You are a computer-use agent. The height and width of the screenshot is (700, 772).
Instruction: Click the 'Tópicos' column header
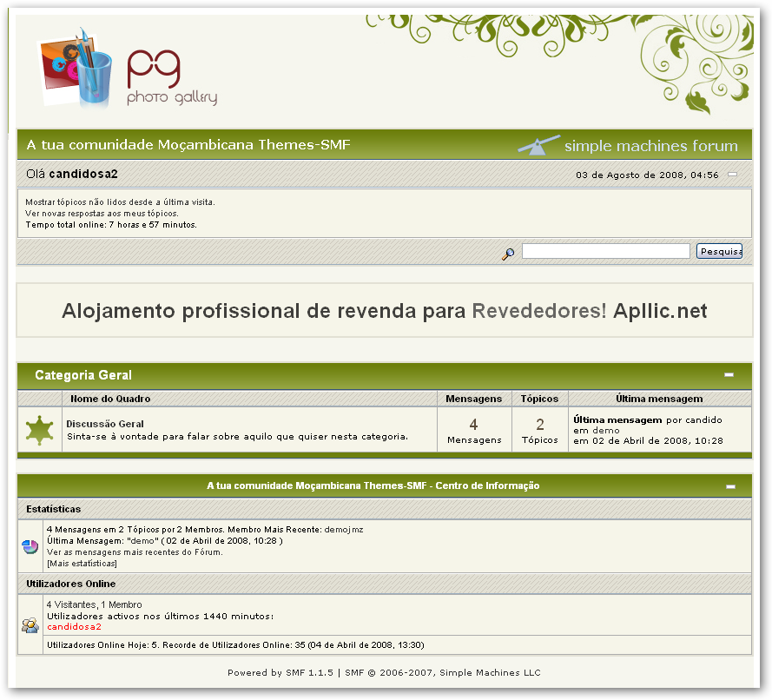point(539,399)
